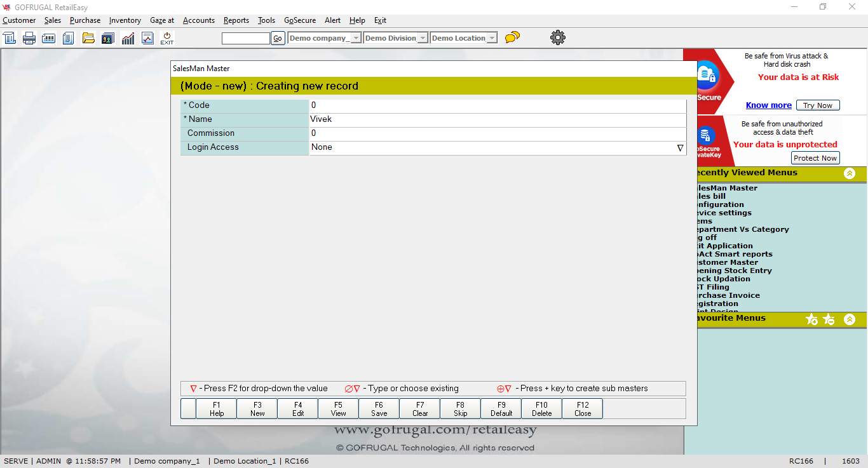The width and height of the screenshot is (868, 468).
Task: Click the F1 Help button
Action: point(217,409)
